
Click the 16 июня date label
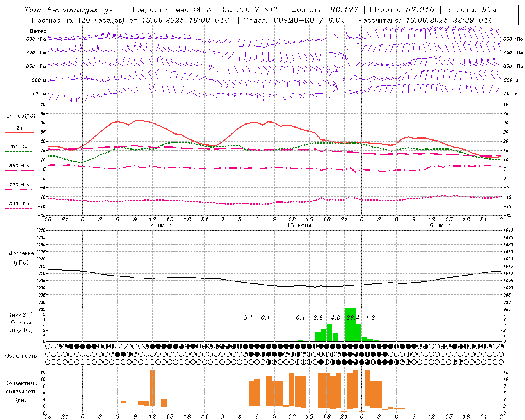pyautogui.click(x=438, y=226)
